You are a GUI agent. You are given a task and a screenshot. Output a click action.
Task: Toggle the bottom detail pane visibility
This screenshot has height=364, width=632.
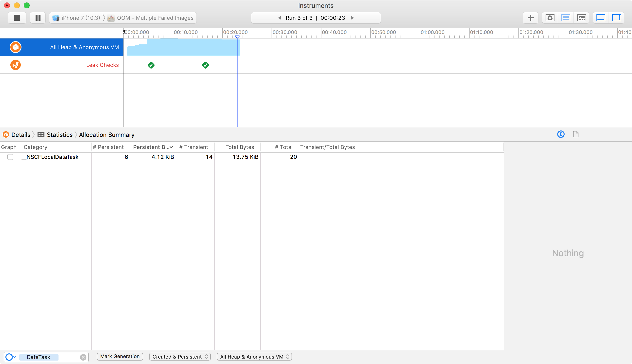tap(601, 18)
